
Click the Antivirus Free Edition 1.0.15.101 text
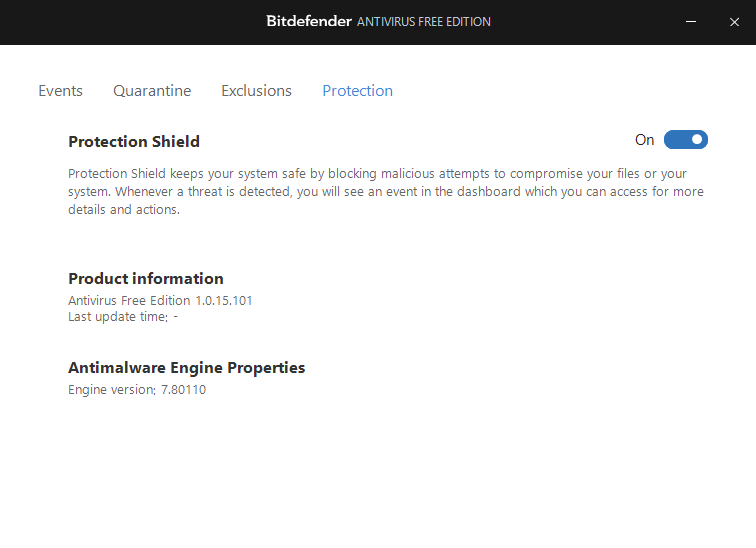coord(160,301)
